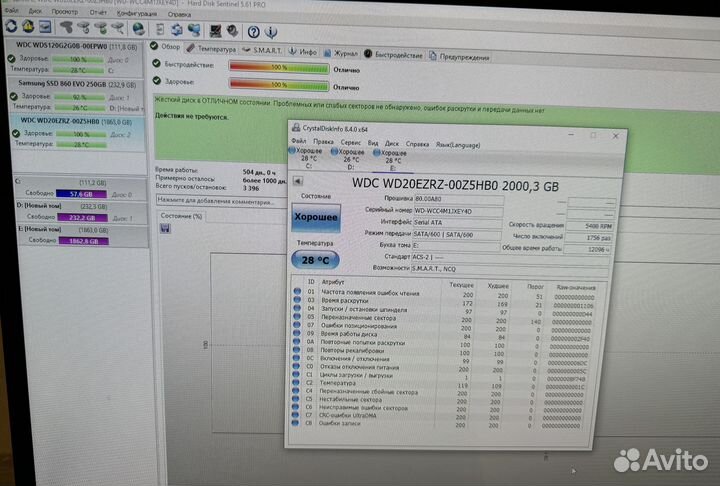
Task: Click the Refresh icon in Hard Disk Sentinel toolbar
Action: tap(11, 26)
